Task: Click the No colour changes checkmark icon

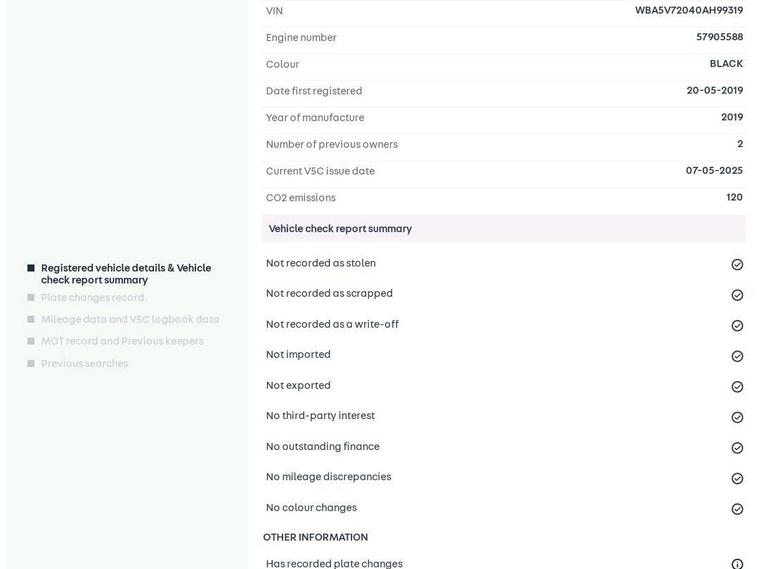Action: click(737, 509)
